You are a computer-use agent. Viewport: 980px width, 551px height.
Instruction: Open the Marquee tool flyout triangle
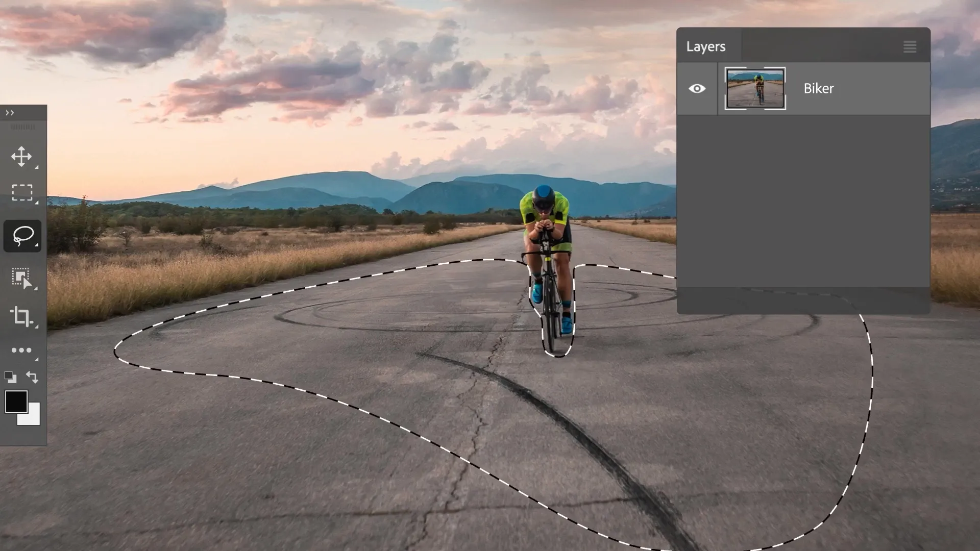coord(36,202)
